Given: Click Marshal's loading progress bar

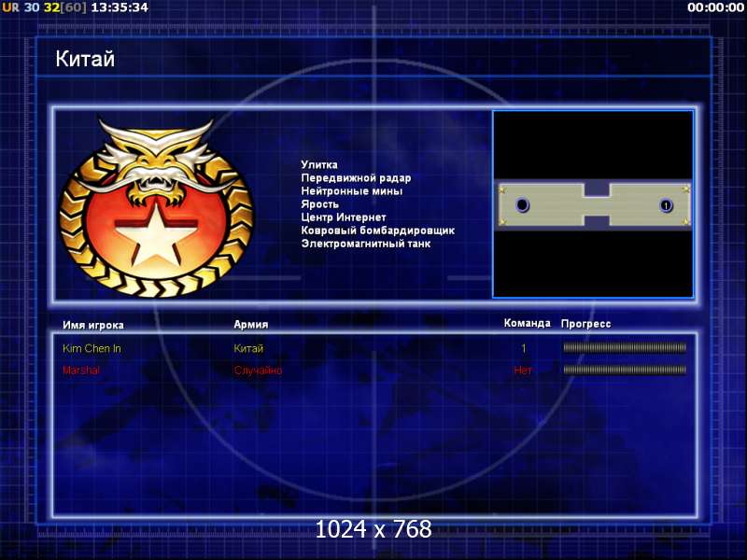Looking at the screenshot, I should [x=625, y=370].
